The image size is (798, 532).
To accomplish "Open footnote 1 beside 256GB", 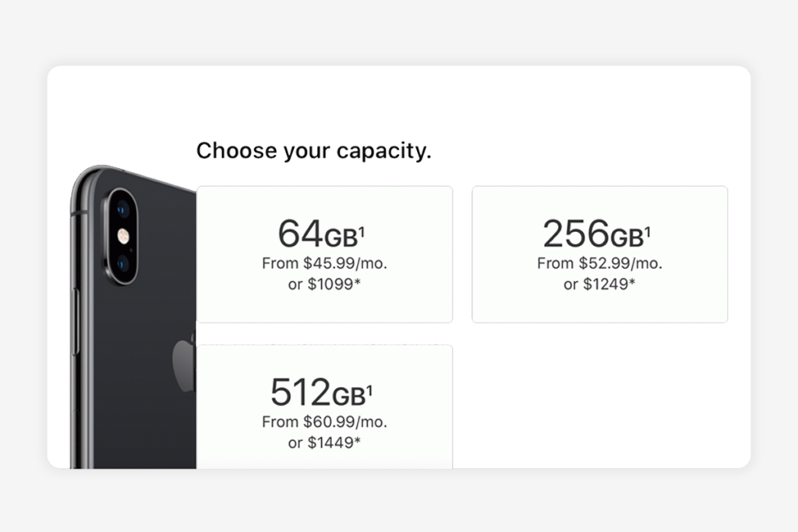I will tap(648, 230).
